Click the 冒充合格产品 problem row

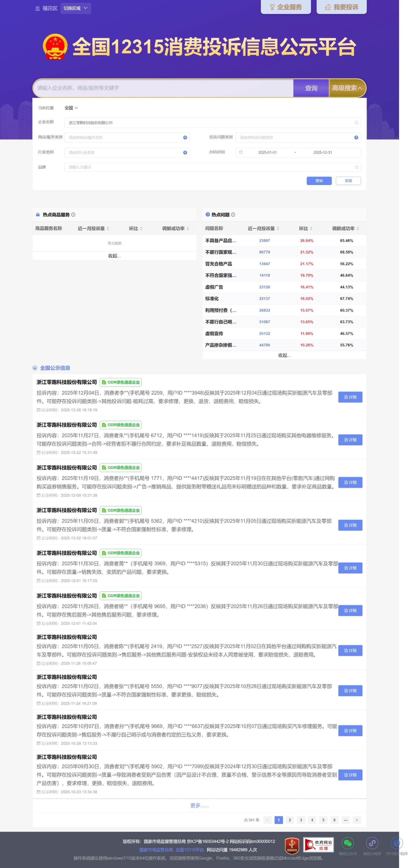pos(285,264)
